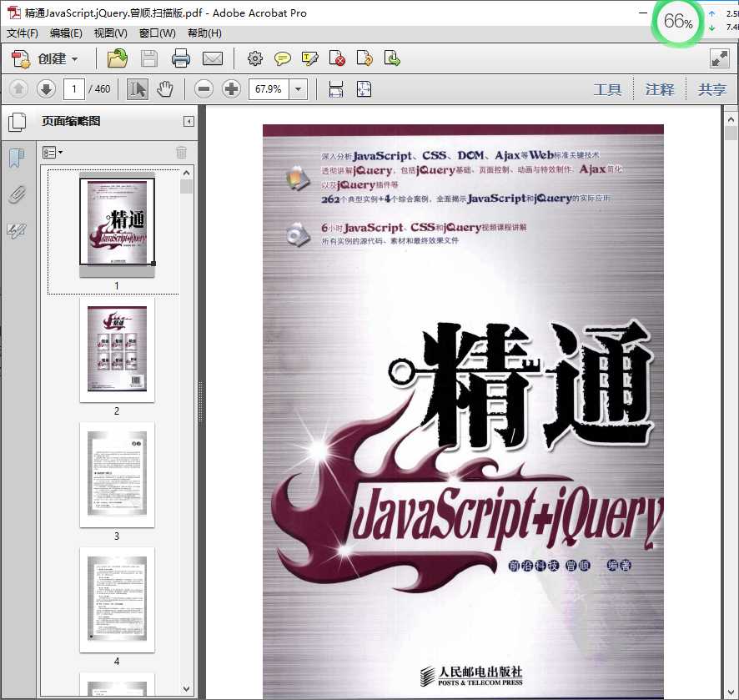Click the thumbnail panel trash icon
739x700 pixels.
tap(182, 152)
